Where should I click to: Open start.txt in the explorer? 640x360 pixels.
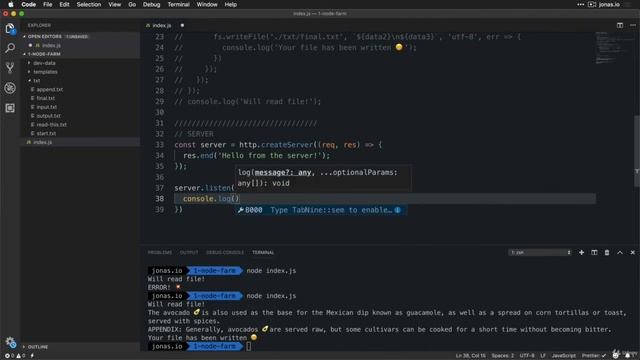click(x=46, y=133)
